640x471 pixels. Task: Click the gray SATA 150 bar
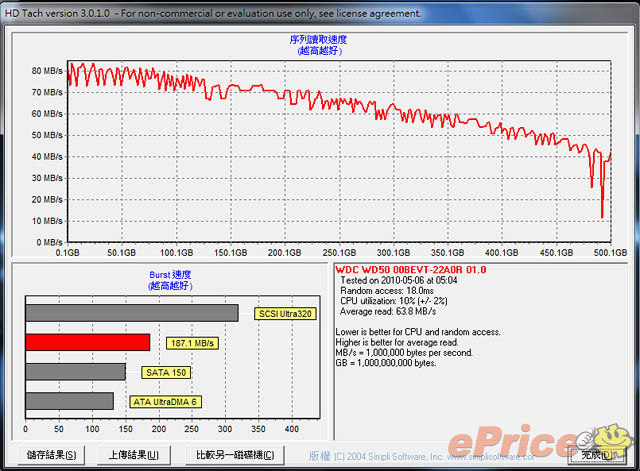click(76, 372)
